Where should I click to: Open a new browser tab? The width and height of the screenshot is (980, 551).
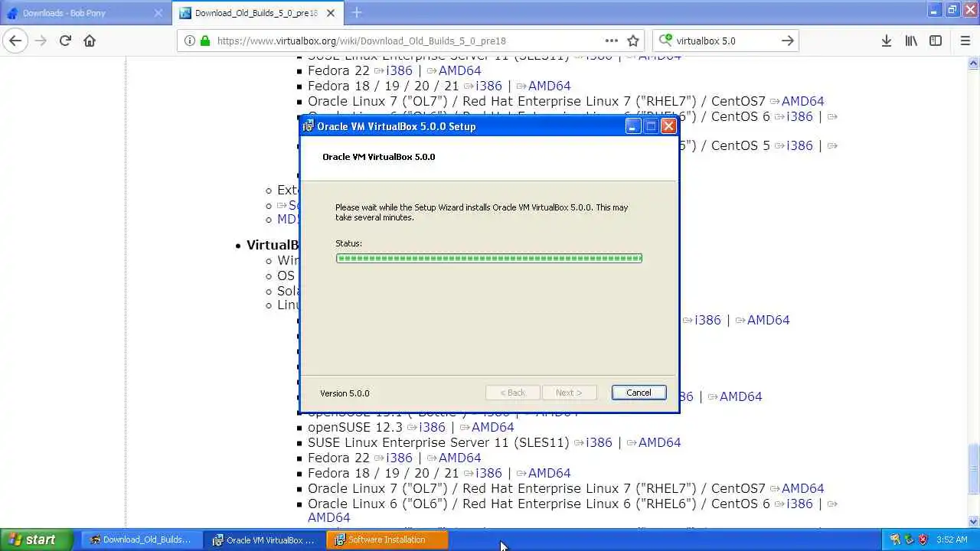point(357,12)
